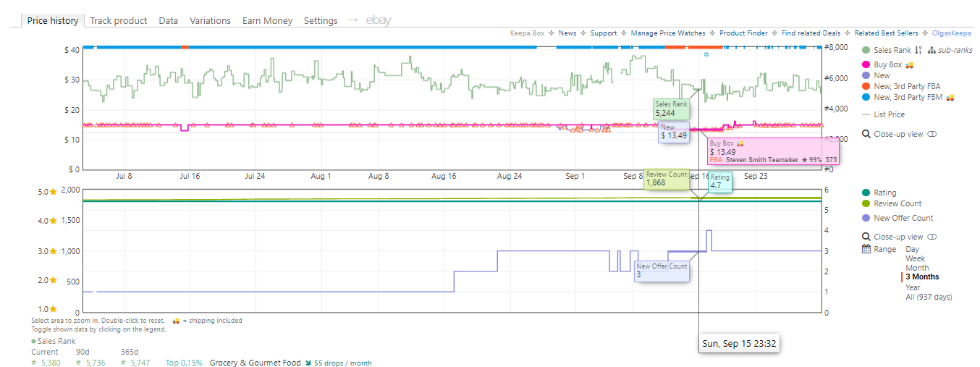Toggle the Review Count series visibility
The image size is (980, 367).
pyautogui.click(x=892, y=203)
